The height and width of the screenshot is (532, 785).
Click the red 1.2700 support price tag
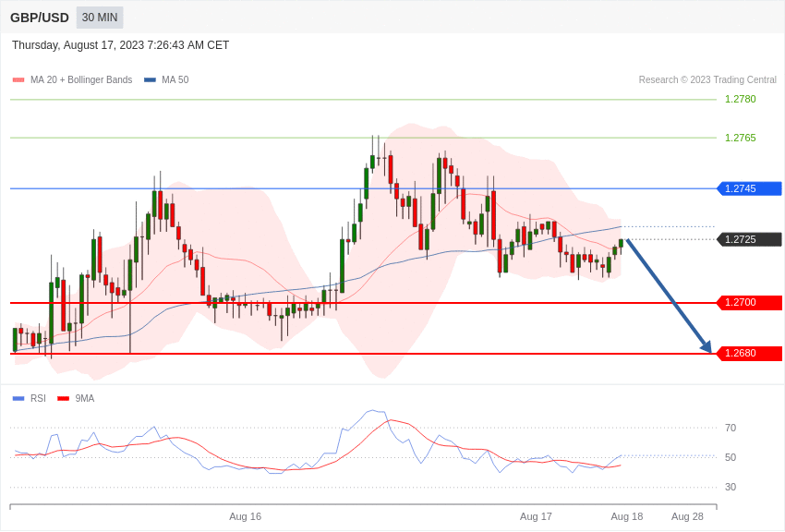pyautogui.click(x=750, y=302)
